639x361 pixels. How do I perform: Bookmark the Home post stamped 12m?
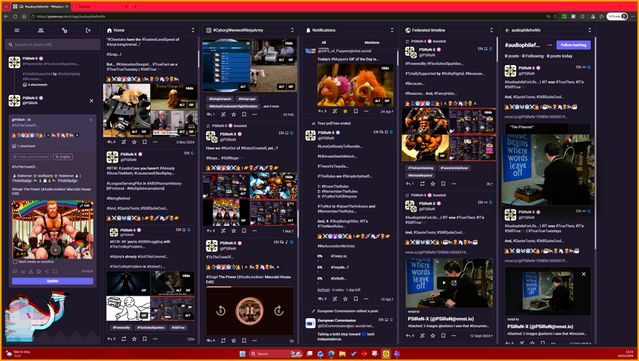click(145, 339)
